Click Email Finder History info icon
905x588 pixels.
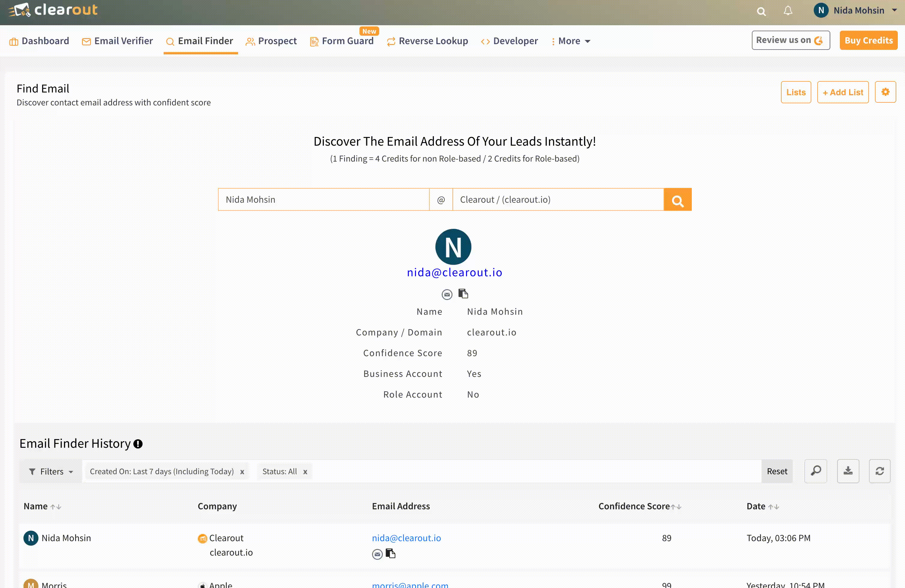click(x=138, y=444)
